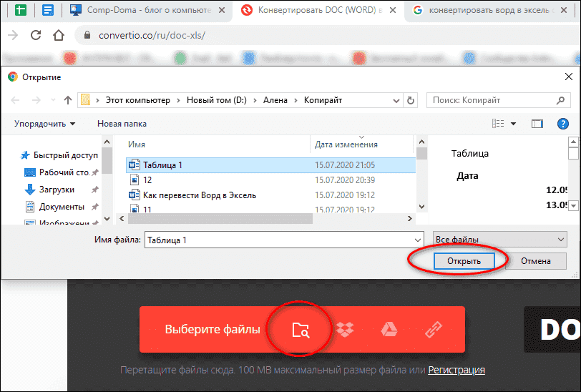Click Новая папка button
Image resolution: width=581 pixels, height=392 pixels.
(x=122, y=124)
